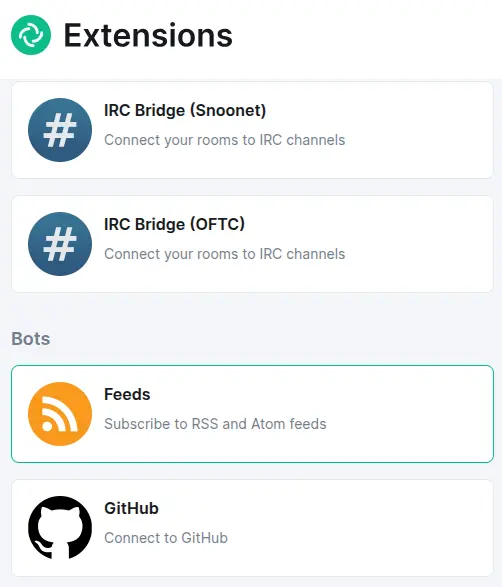502x587 pixels.
Task: Click the Bots section heading
Action: tap(31, 339)
